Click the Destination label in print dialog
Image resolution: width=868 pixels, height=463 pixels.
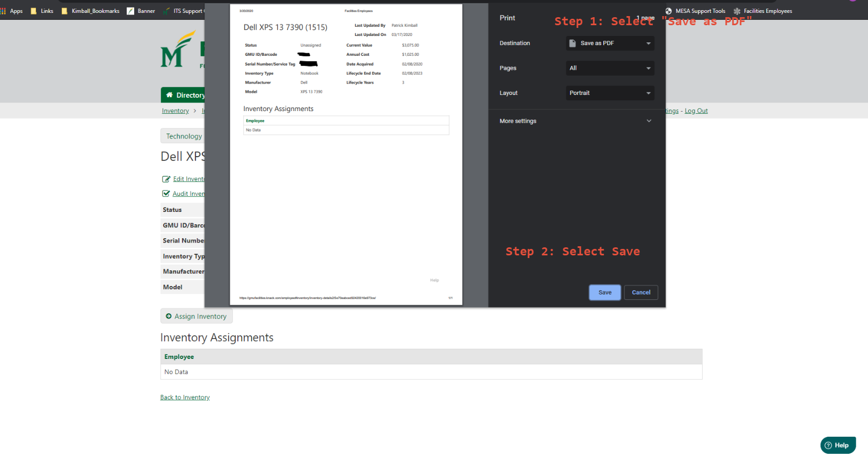(515, 43)
